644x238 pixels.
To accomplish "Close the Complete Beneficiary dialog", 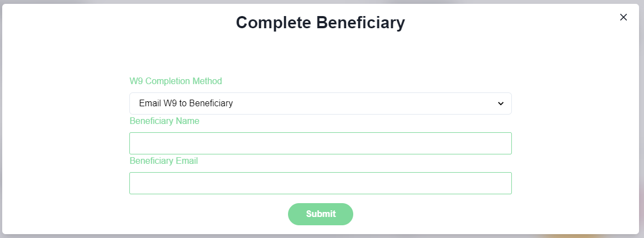I will [624, 17].
